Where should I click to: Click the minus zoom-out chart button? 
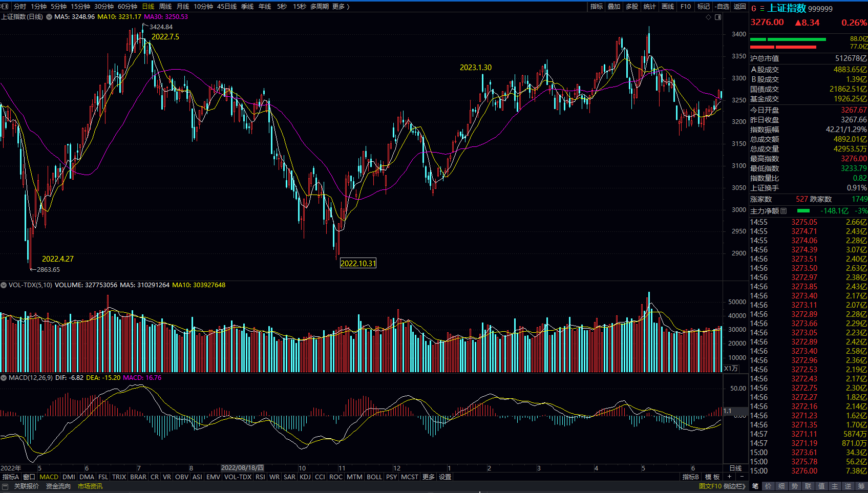click(x=741, y=477)
